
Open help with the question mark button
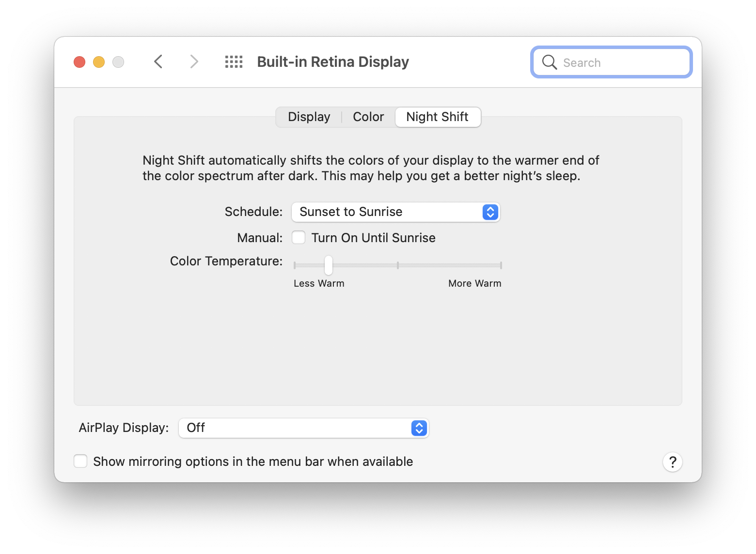click(672, 462)
